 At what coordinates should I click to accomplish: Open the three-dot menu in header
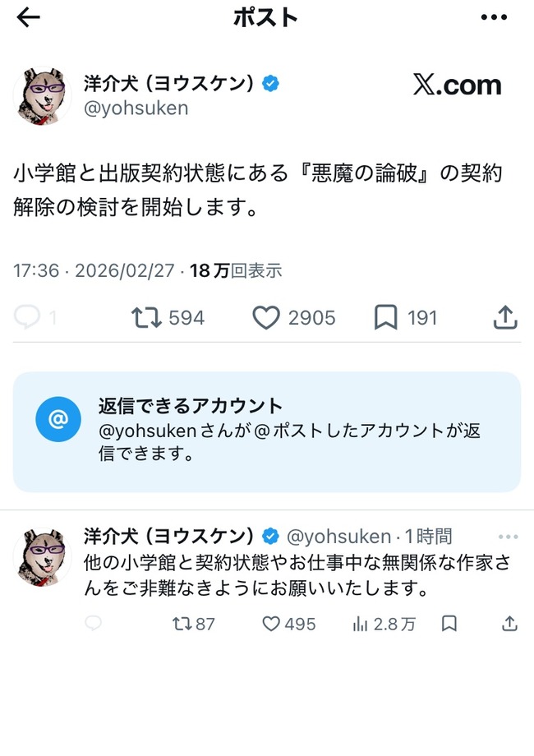(494, 18)
